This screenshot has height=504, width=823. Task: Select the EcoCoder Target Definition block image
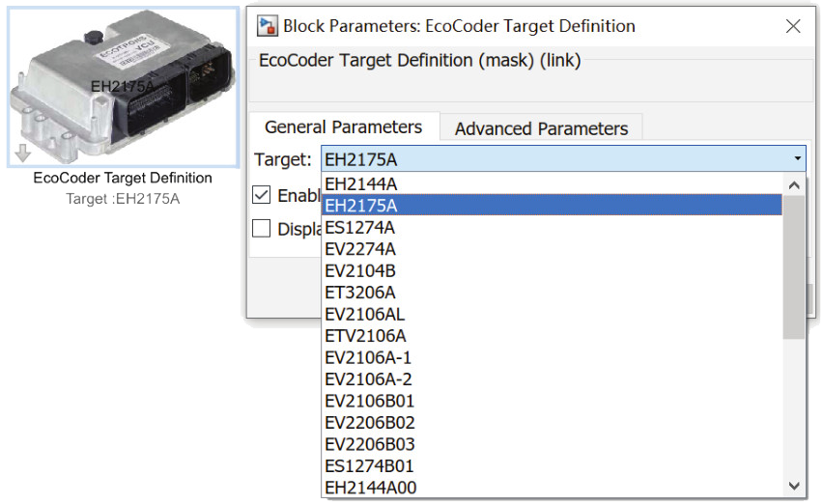pyautogui.click(x=124, y=87)
